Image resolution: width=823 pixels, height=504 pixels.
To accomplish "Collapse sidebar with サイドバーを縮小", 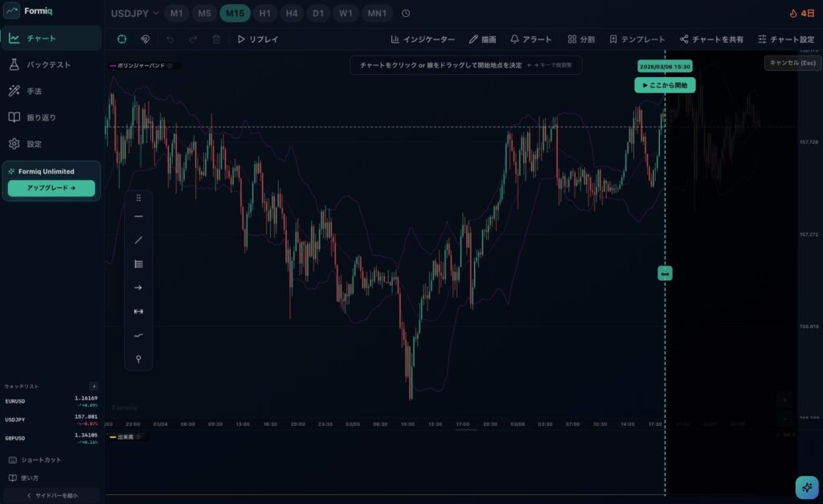I will [51, 495].
